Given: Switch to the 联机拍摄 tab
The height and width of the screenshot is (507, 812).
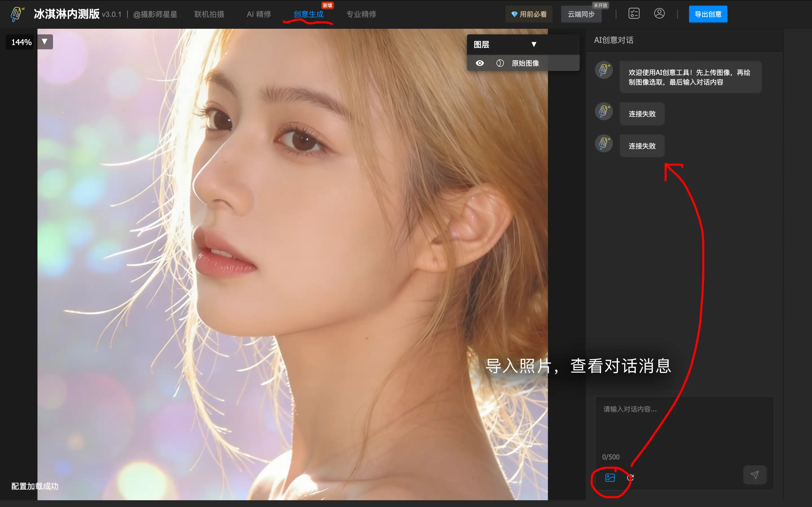Looking at the screenshot, I should point(209,14).
